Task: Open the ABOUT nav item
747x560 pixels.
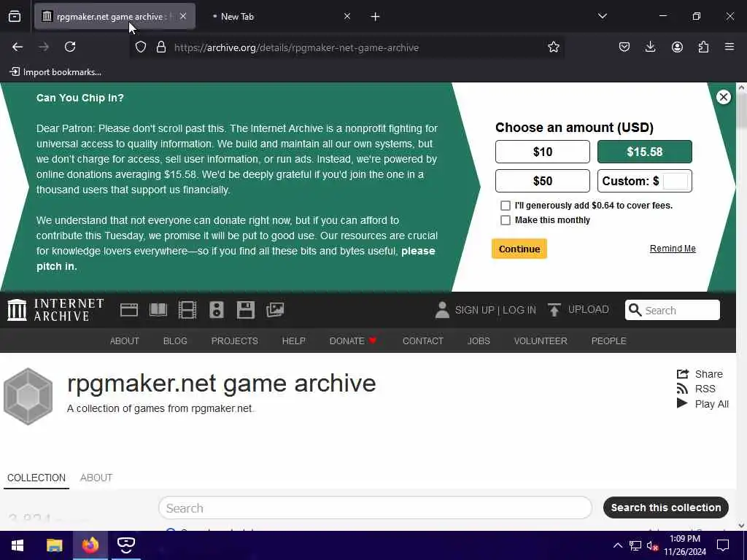Action: click(124, 341)
